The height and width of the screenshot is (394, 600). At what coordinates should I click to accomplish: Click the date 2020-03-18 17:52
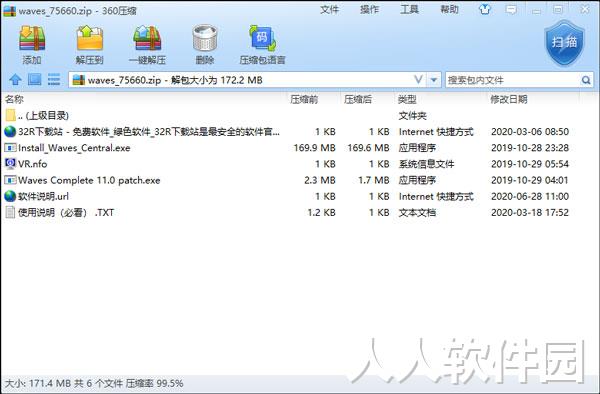tap(530, 213)
